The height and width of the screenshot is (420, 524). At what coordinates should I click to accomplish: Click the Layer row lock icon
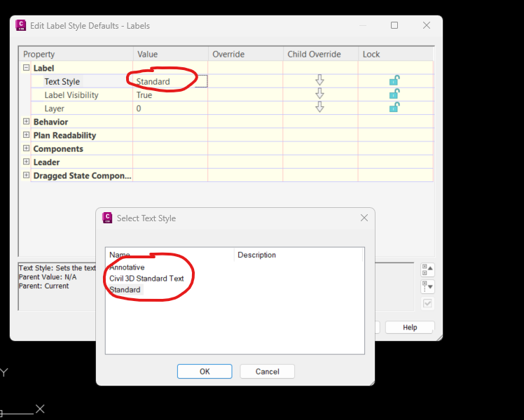coord(394,107)
